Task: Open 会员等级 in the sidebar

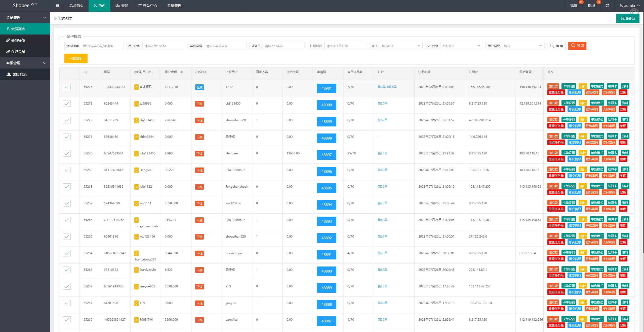Action: point(18,40)
